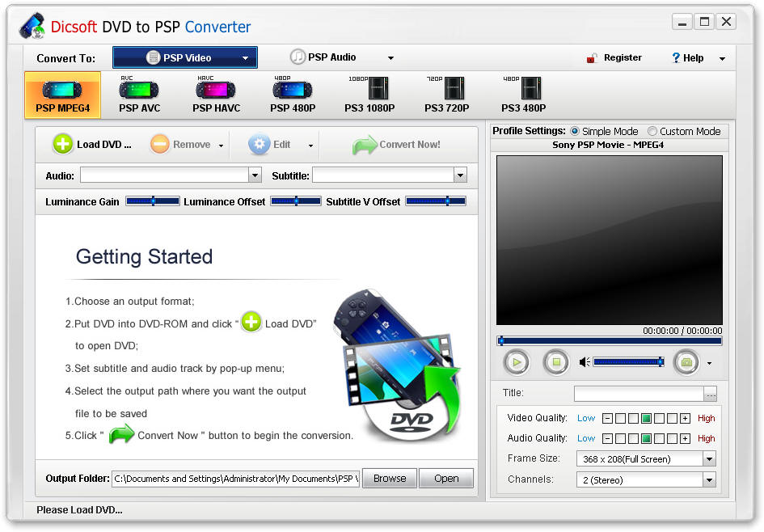The image size is (764, 532).
Task: Increase audio quality with plus box
Action: coord(685,438)
